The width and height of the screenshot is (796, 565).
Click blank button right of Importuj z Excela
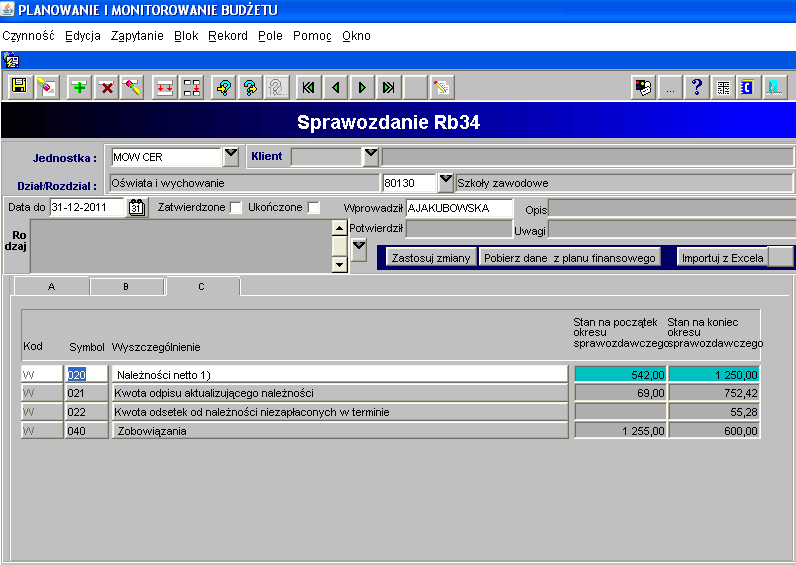click(781, 258)
